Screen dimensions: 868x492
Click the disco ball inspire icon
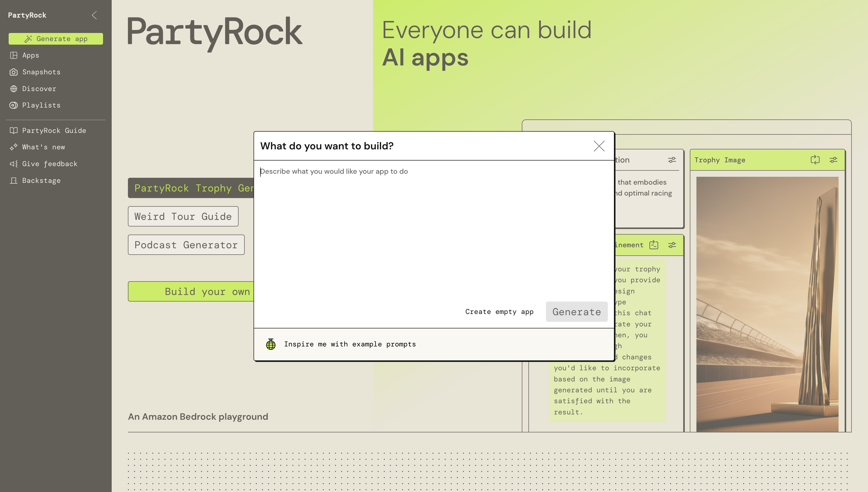tap(271, 344)
